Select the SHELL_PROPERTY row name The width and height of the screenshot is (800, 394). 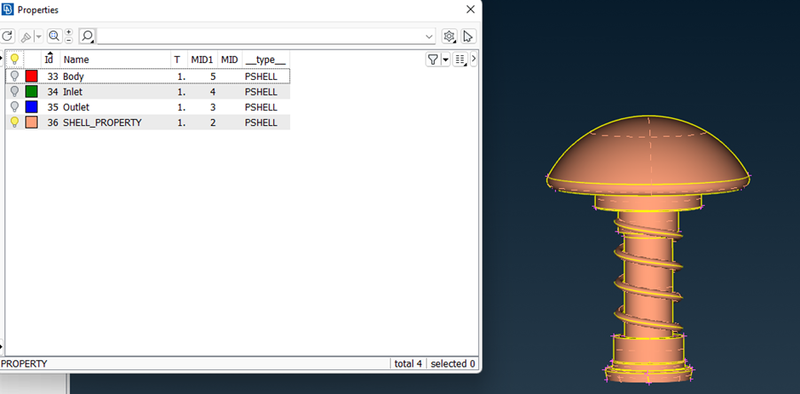point(102,122)
